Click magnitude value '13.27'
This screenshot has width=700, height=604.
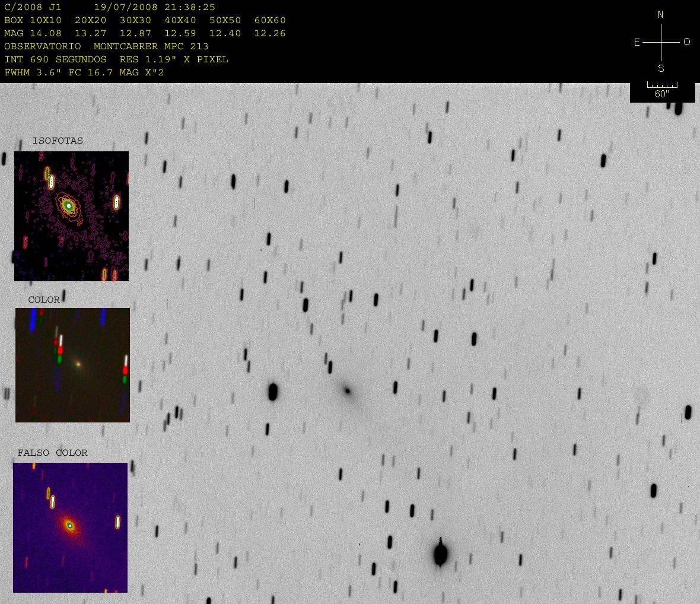tap(91, 33)
